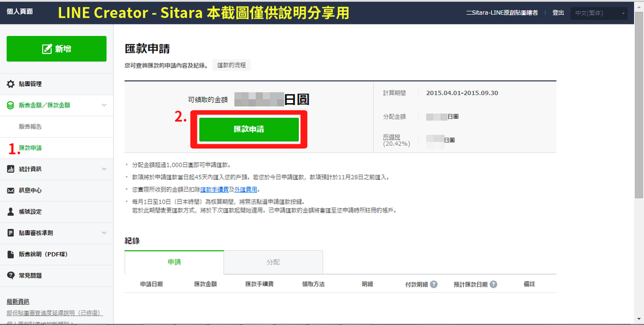This screenshot has width=644, height=325.
Task: Click the file icon beside 販售說明（PDF檔）
Action: pyautogui.click(x=11, y=255)
